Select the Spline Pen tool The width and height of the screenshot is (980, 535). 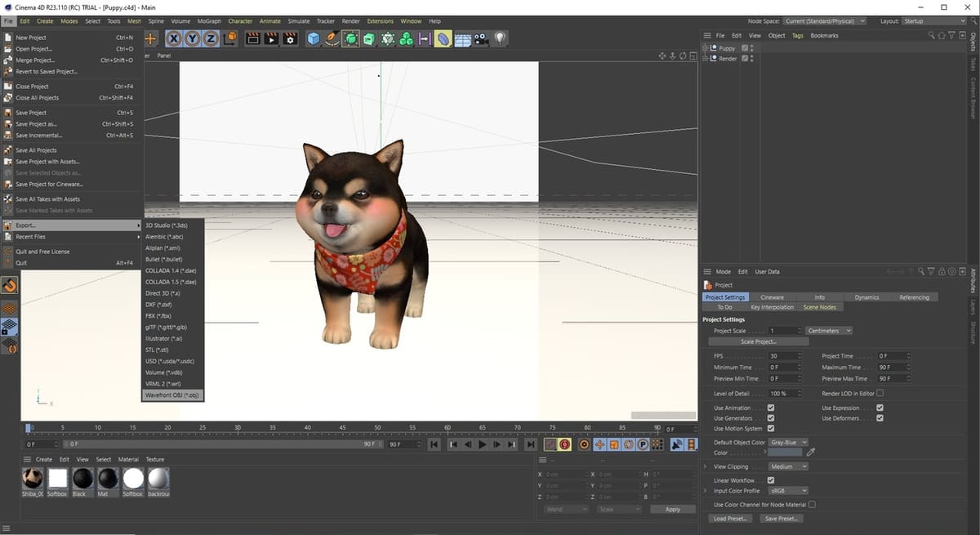332,38
